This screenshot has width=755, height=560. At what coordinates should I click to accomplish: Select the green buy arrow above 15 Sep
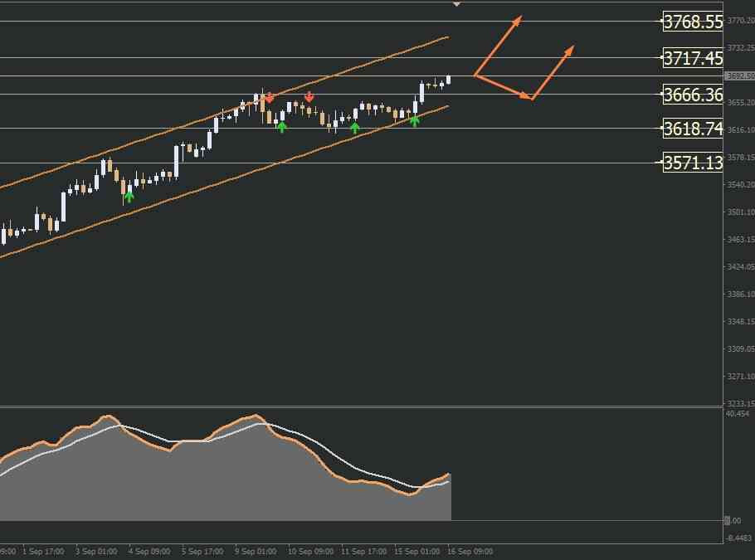(415, 121)
